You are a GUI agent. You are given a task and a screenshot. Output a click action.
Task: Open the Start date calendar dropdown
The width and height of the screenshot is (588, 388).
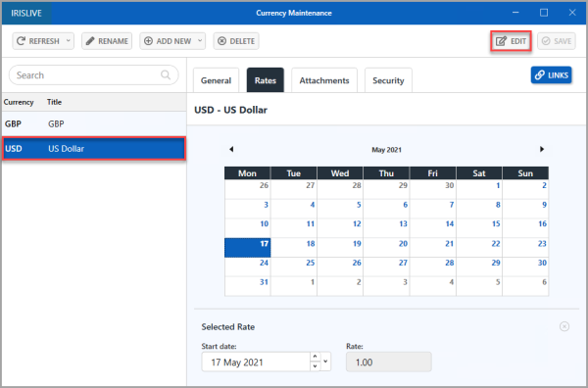tap(325, 362)
